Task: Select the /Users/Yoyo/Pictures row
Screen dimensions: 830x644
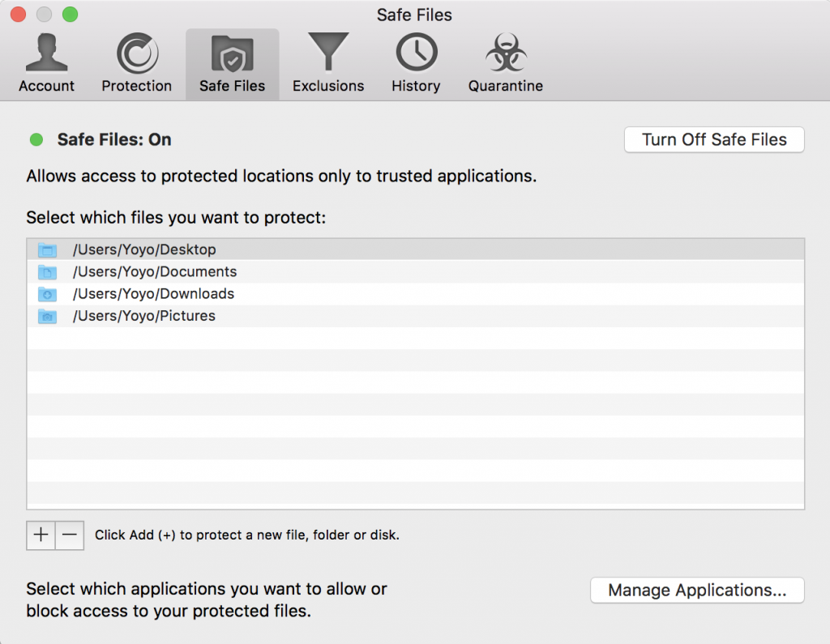Action: coord(416,316)
